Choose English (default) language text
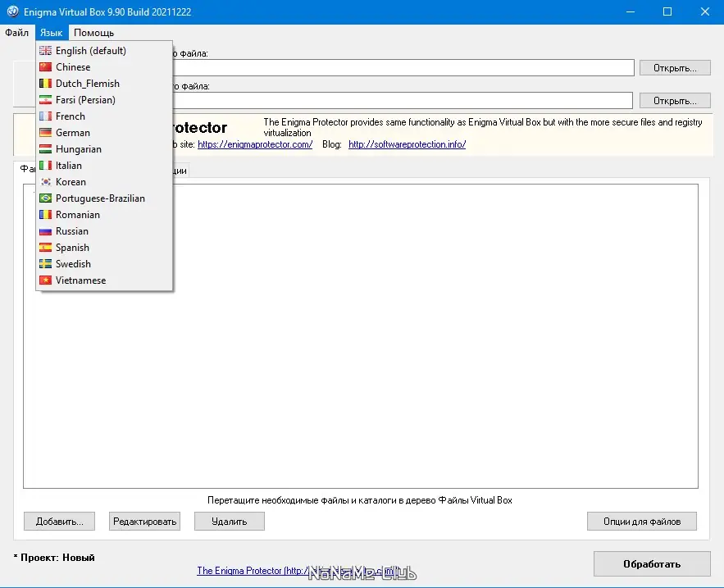This screenshot has width=724, height=588. tap(90, 51)
